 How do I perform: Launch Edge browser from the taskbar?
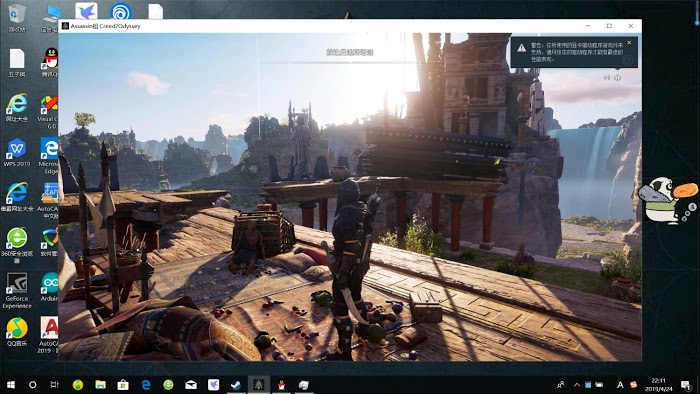point(146,385)
